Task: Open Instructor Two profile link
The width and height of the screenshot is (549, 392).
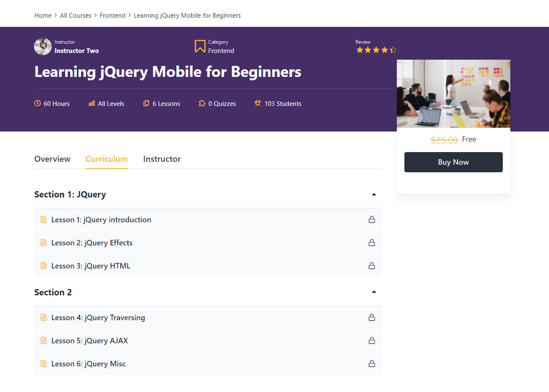Action: click(x=77, y=51)
